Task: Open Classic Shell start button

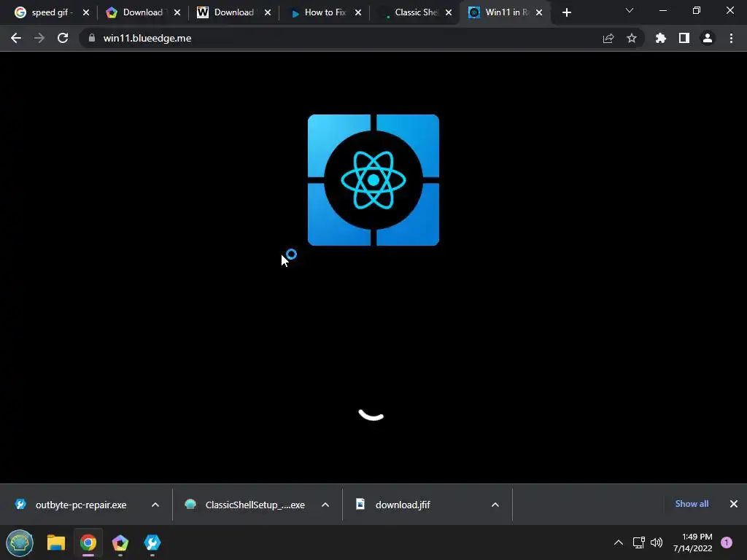Action: coord(20,542)
